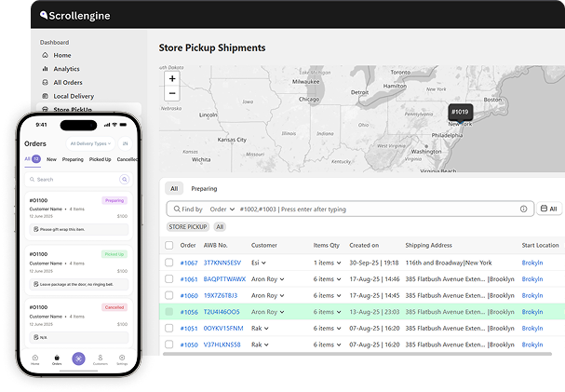Open order #1067 link
The image size is (565, 392).
(189, 263)
